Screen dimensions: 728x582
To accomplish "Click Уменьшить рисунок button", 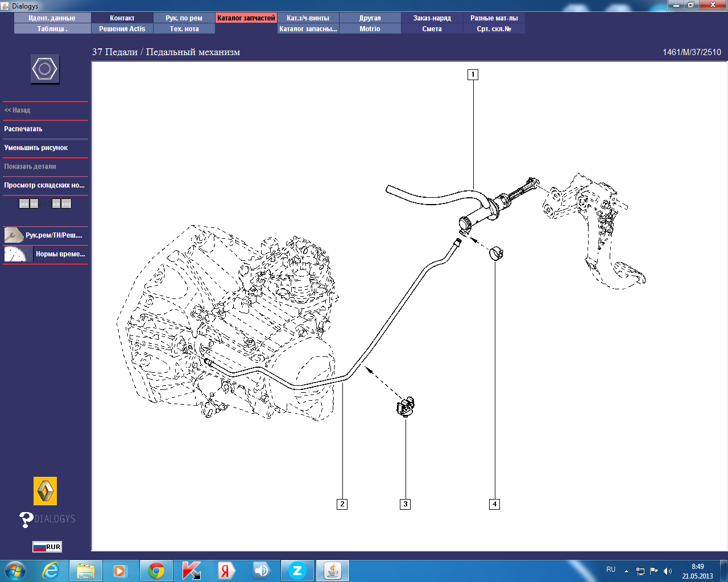I will pyautogui.click(x=45, y=148).
